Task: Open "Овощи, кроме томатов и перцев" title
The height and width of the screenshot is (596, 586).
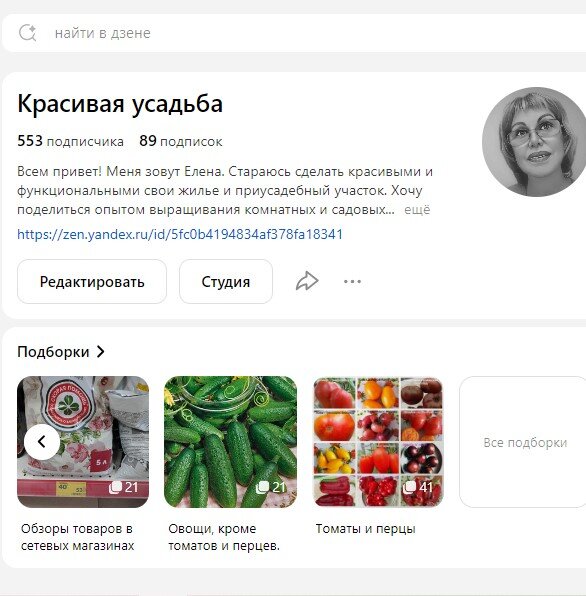Action: click(x=224, y=537)
